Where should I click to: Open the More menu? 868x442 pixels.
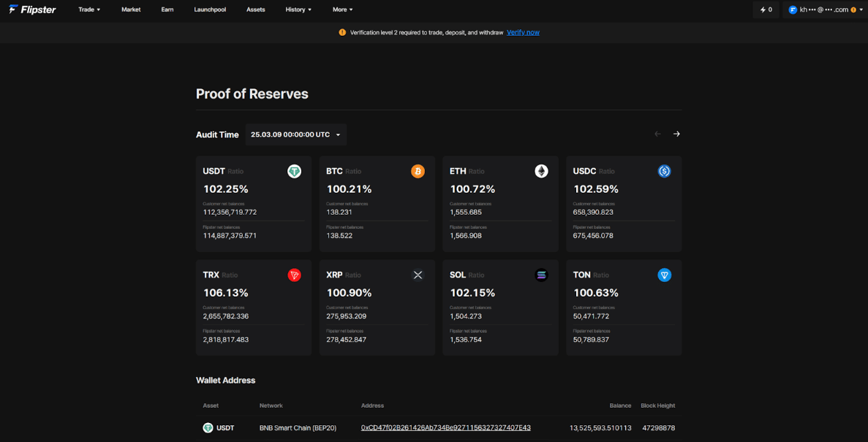(343, 9)
